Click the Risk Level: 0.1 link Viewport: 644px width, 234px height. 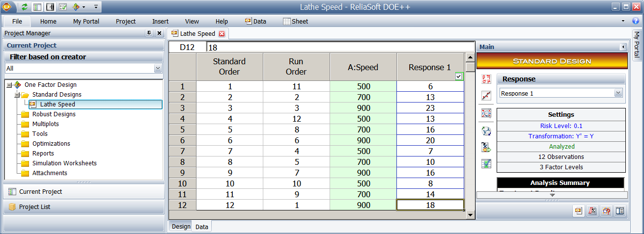click(561, 126)
